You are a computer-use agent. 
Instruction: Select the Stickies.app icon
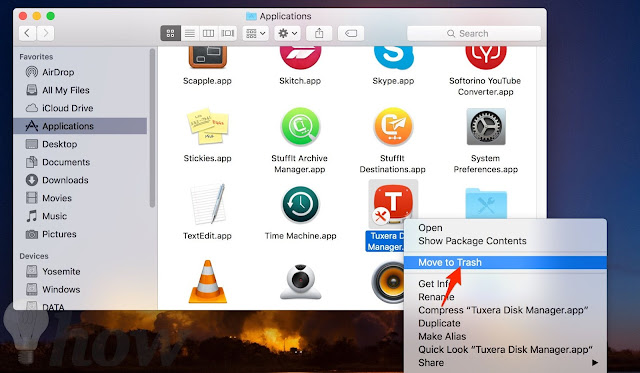[x=207, y=127]
